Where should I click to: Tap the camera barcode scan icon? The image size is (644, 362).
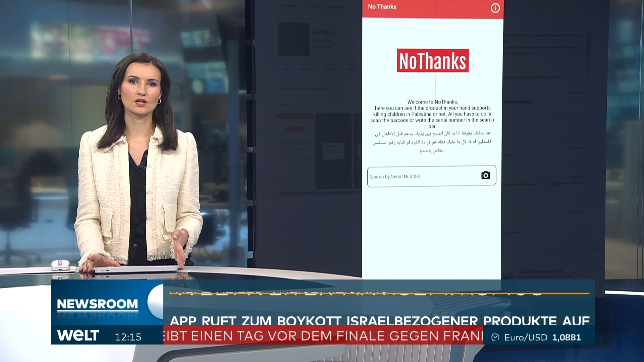pyautogui.click(x=486, y=175)
